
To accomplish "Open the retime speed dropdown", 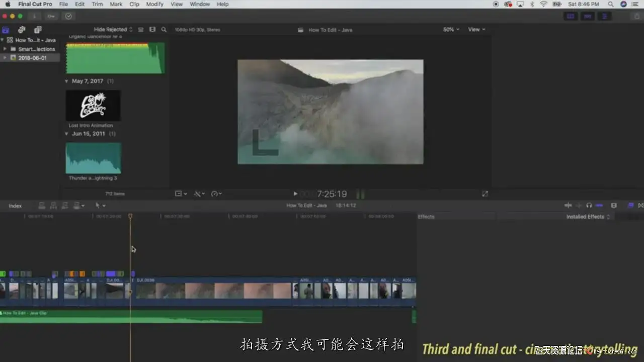I will pos(216,194).
